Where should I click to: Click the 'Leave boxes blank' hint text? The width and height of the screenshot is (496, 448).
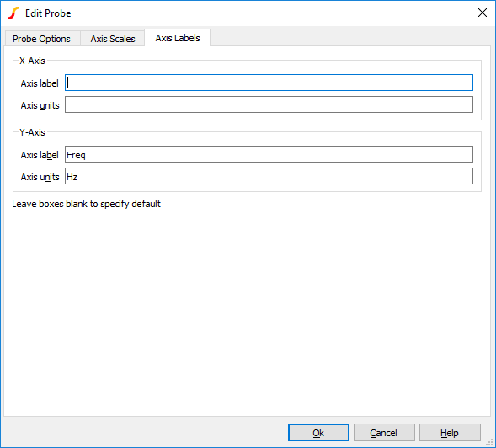[87, 204]
